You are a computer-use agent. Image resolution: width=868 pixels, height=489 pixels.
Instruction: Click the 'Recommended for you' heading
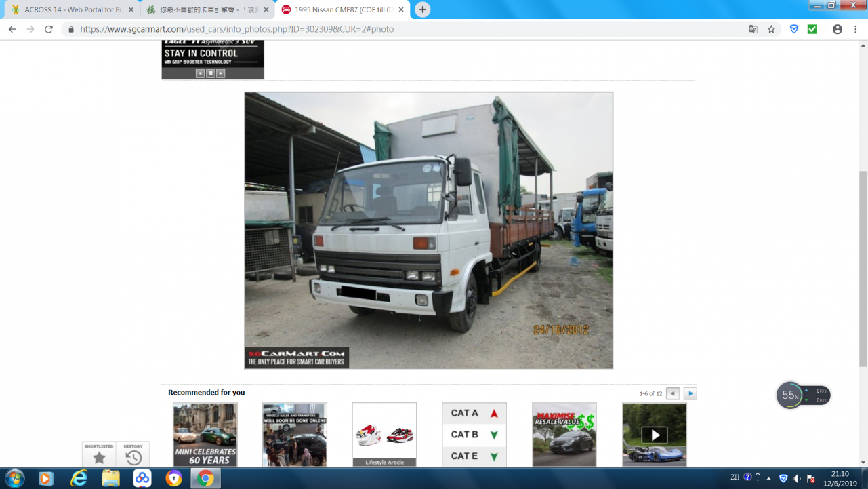coord(207,392)
